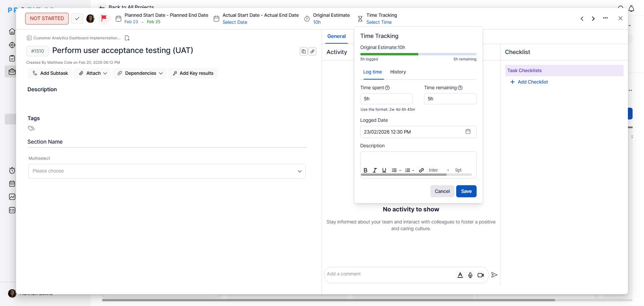
Task: Go to next task with right chevron
Action: pos(593,18)
